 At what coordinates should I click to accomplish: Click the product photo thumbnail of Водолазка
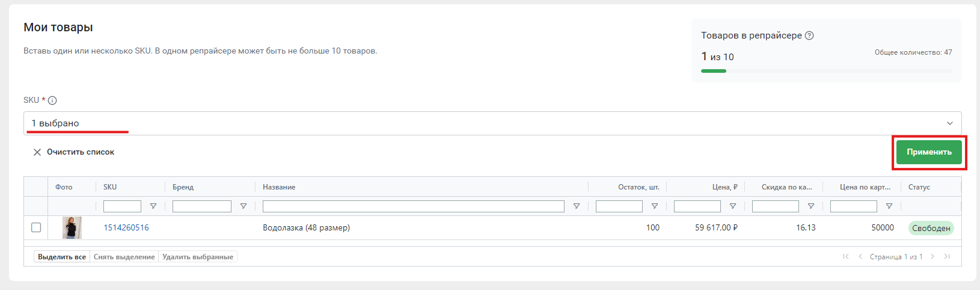tap(72, 227)
